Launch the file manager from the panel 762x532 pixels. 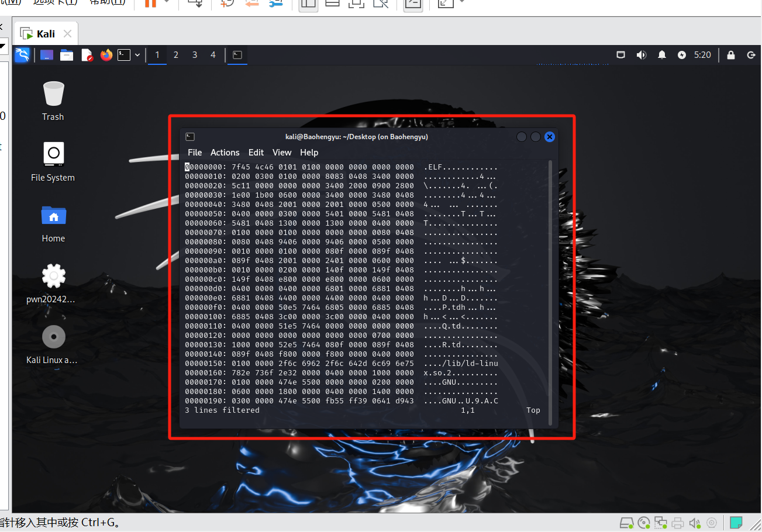[67, 55]
